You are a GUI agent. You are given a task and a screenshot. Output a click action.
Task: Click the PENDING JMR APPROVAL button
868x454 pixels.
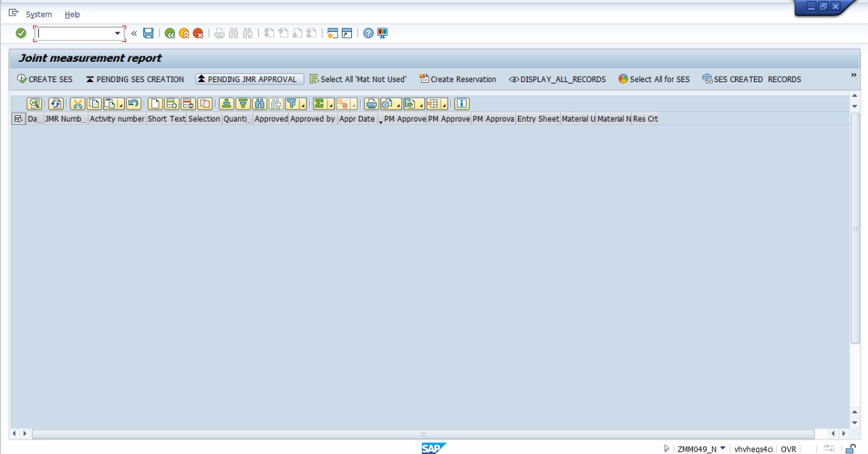(249, 79)
